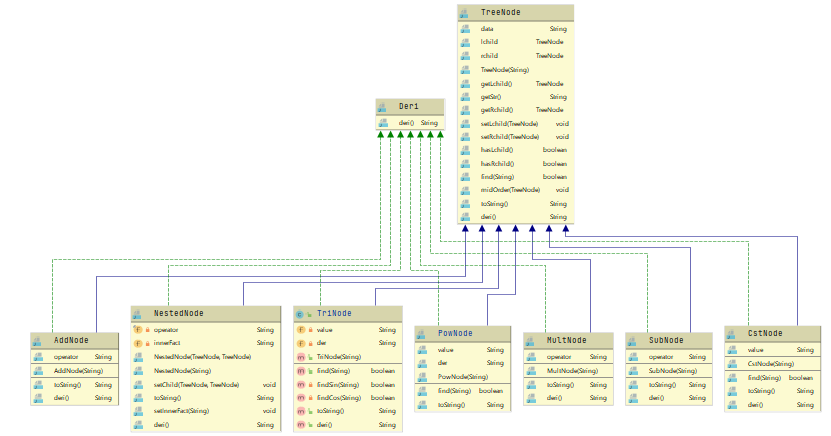The width and height of the screenshot is (831, 436).
Task: Click the blue class icon next to TriNode
Action: (x=299, y=314)
